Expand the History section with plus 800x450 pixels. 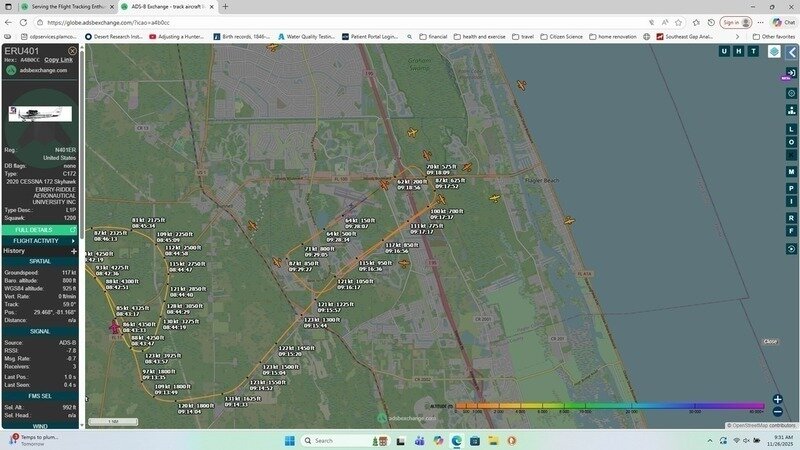tap(73, 251)
